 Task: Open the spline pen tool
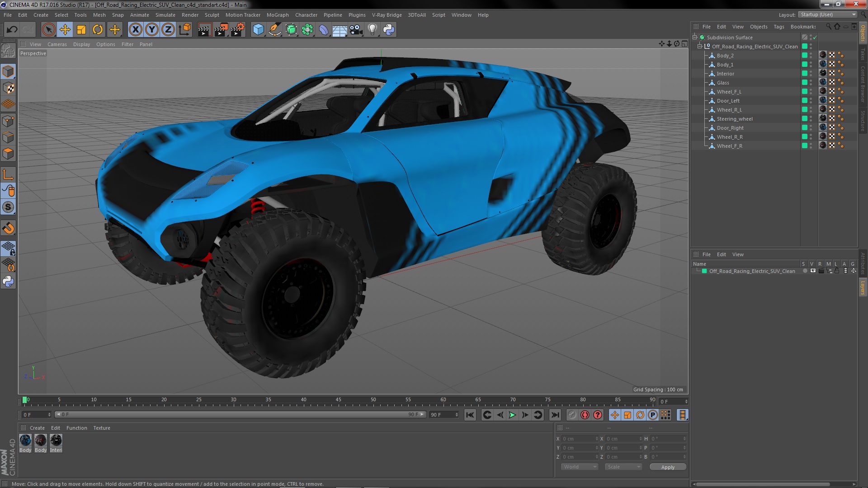(x=274, y=30)
